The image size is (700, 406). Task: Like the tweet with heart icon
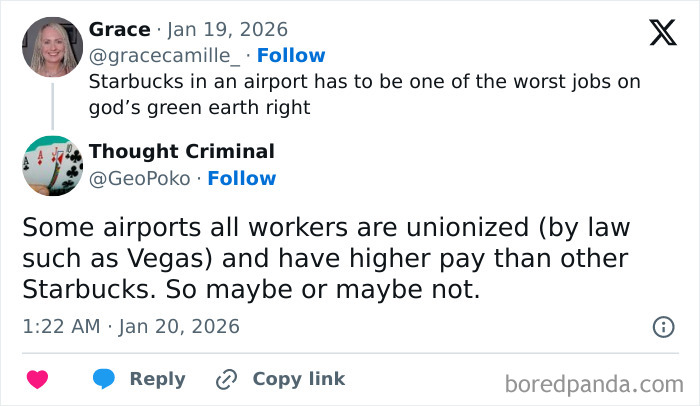37,380
